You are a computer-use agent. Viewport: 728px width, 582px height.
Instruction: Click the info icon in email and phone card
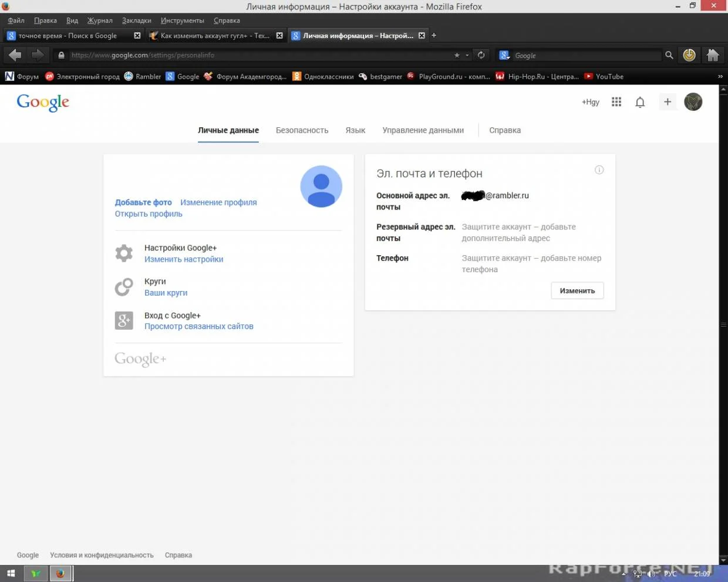point(599,170)
